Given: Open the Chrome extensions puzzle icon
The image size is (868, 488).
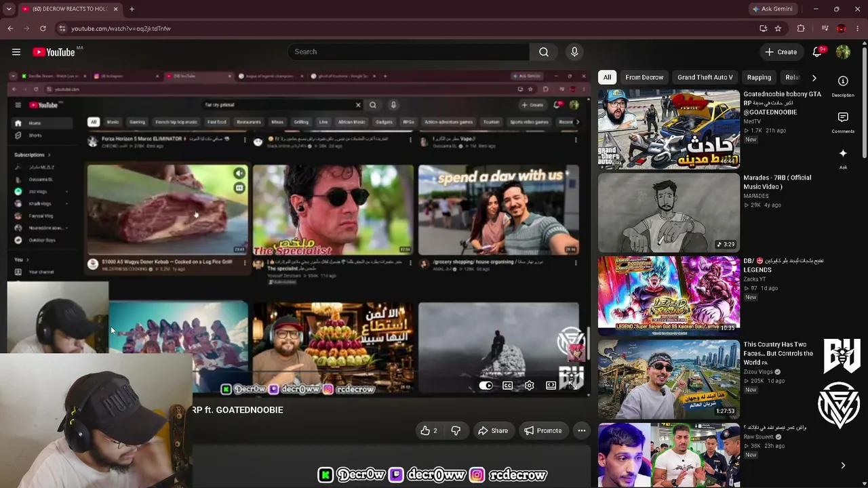Looking at the screenshot, I should point(801,28).
